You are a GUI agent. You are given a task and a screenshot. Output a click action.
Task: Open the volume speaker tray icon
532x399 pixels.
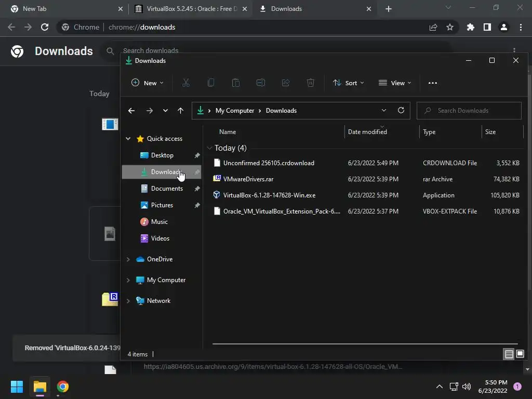point(467,387)
